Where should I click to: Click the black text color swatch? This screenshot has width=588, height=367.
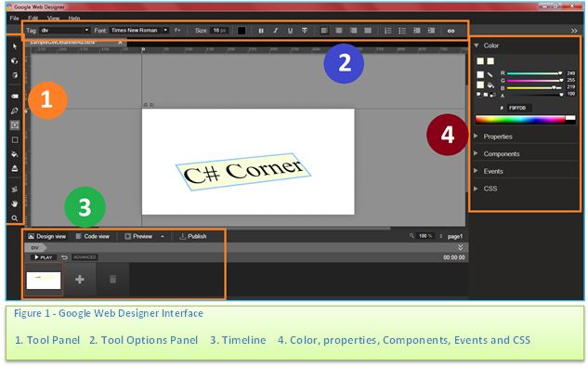(242, 31)
